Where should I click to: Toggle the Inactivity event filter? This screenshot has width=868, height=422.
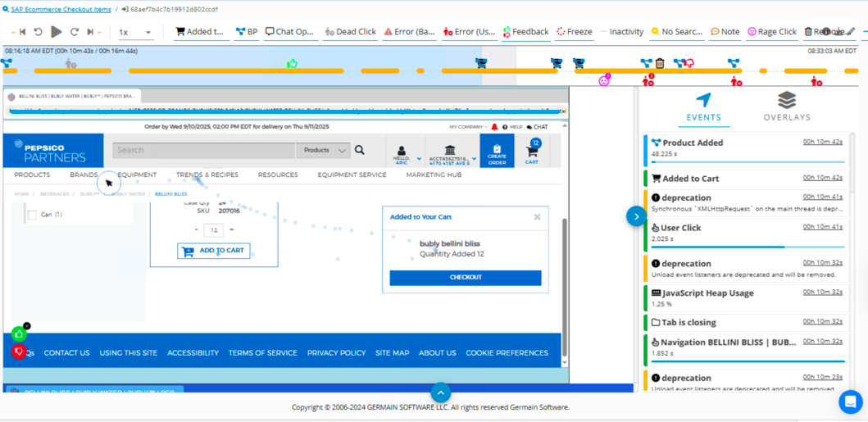pyautogui.click(x=622, y=32)
